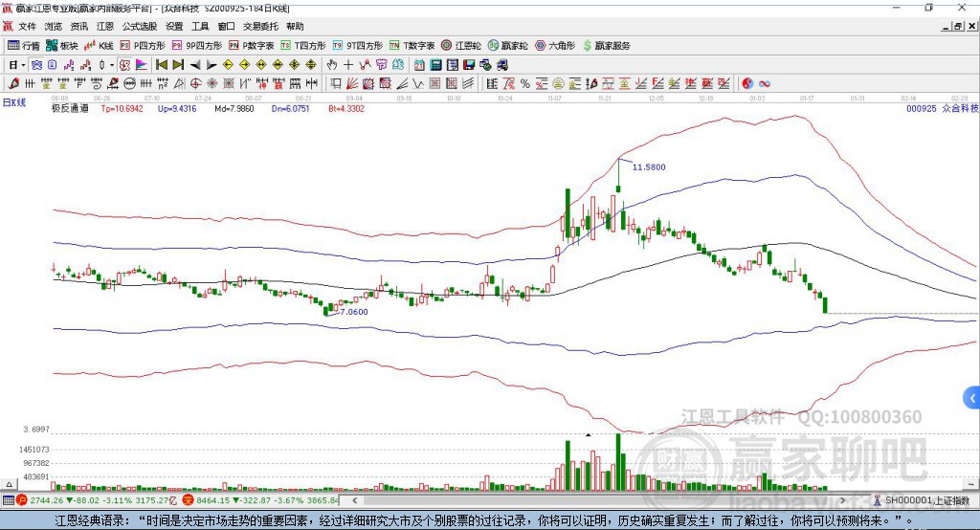Restore the inner chart window
Image resolution: width=980 pixels, height=530 pixels.
959,26
